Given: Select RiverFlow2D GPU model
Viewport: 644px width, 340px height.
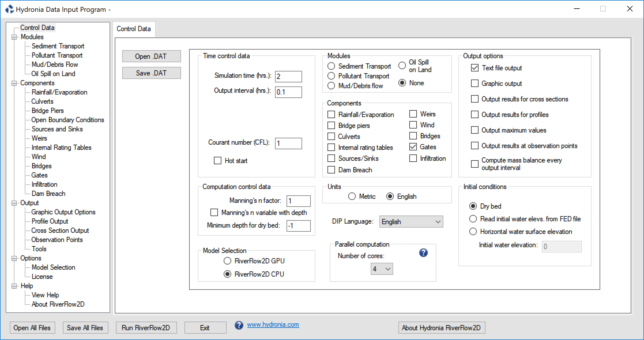Looking at the screenshot, I should tap(227, 261).
